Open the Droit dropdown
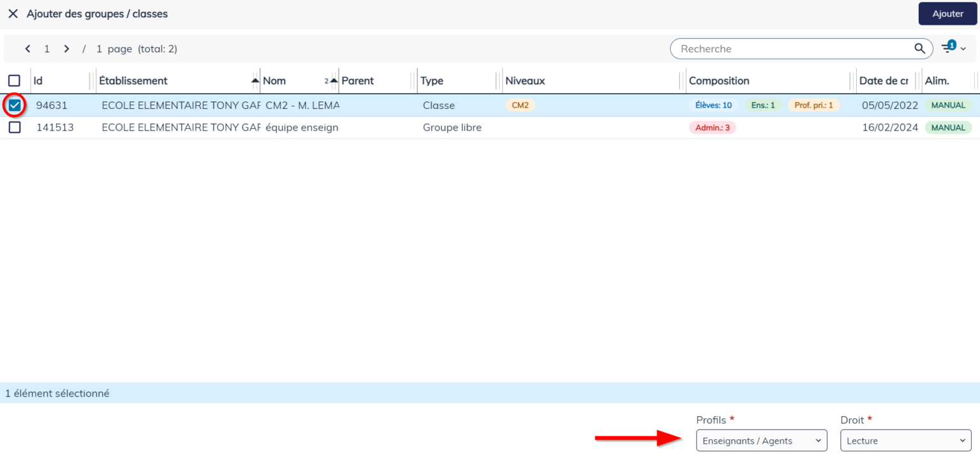Viewport: 980px width, 466px height. 905,441
